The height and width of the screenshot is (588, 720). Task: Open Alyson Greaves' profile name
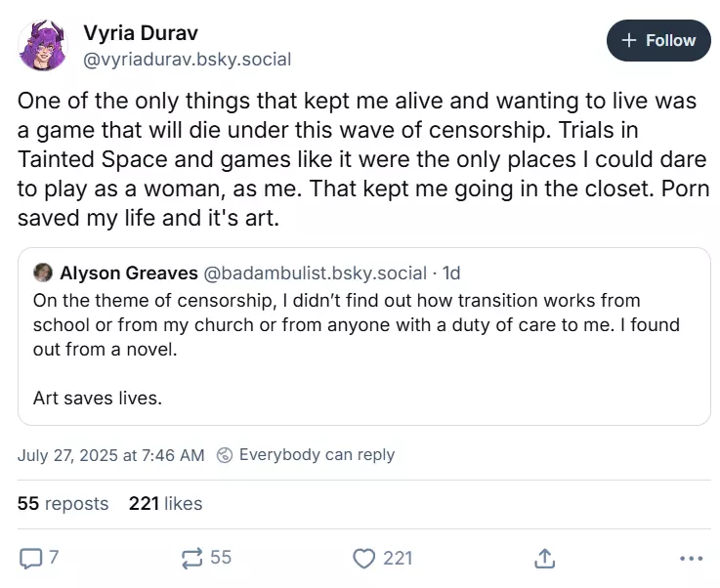pos(128,273)
